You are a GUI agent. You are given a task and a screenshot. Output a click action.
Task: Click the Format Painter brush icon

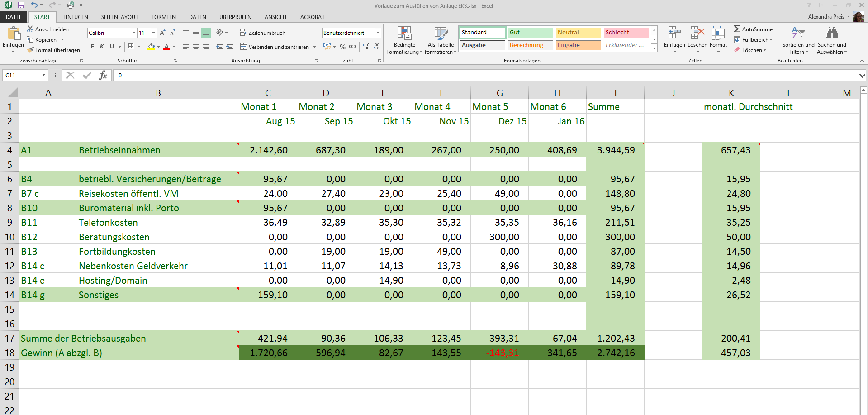31,50
